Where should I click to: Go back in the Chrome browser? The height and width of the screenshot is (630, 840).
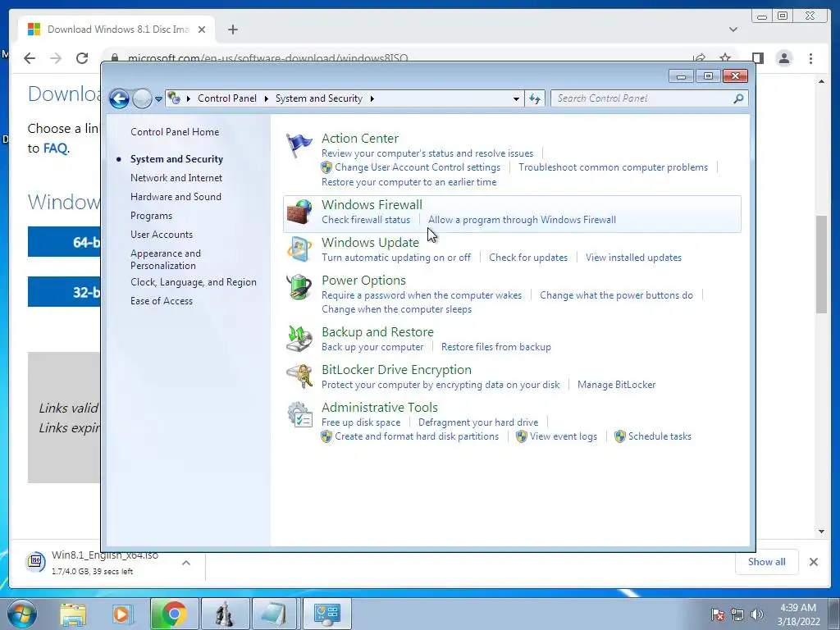pos(30,58)
